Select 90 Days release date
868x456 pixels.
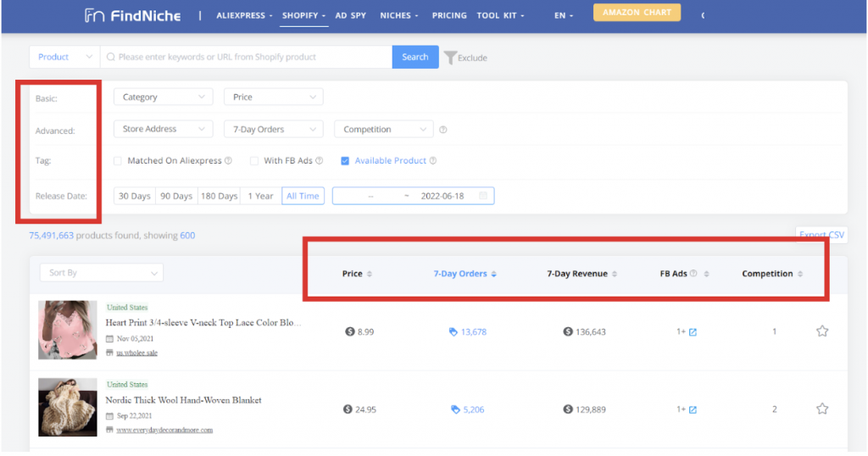(176, 196)
